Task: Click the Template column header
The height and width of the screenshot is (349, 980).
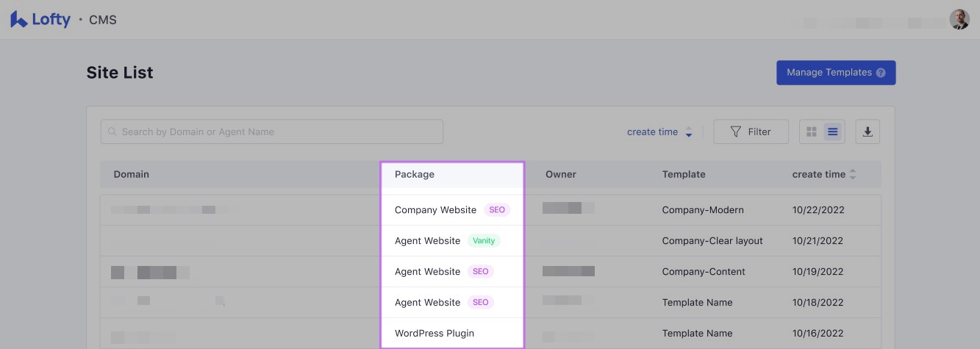Action: coord(684,175)
